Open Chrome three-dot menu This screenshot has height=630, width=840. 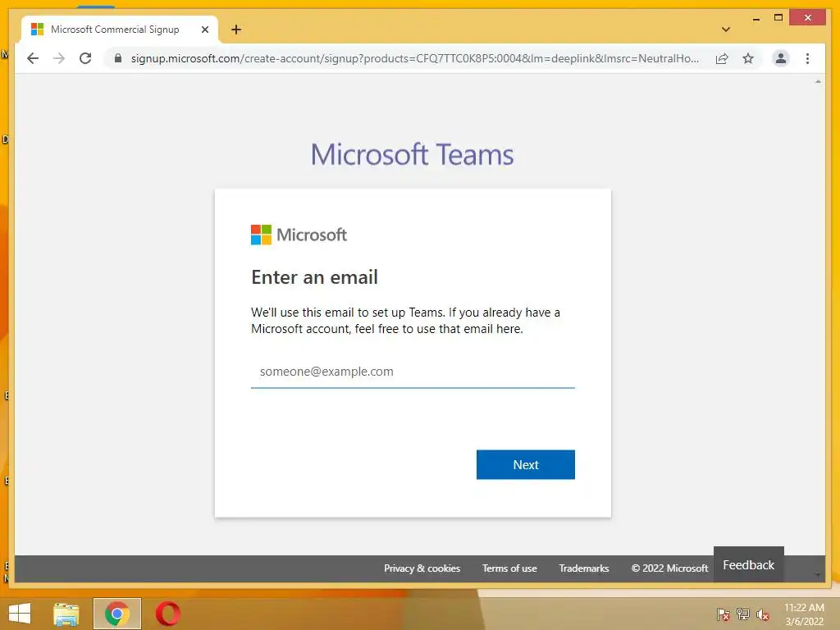point(807,58)
